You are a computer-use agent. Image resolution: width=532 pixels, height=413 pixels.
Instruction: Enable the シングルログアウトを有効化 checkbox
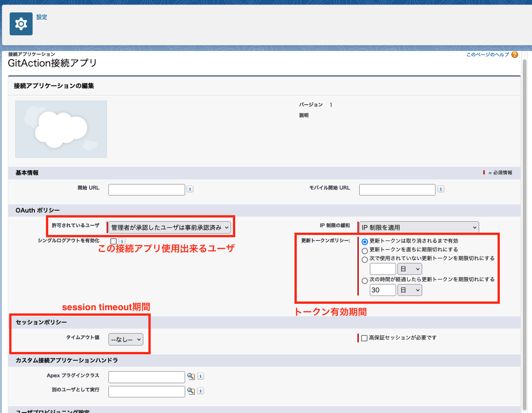coord(113,240)
